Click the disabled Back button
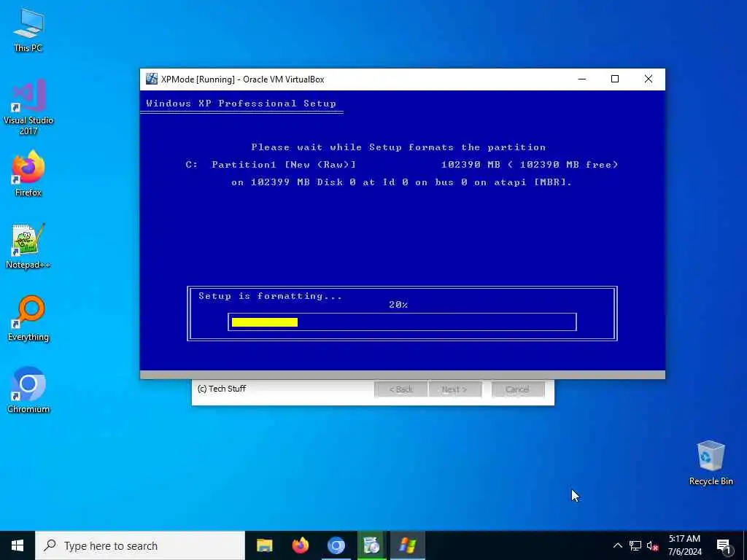The width and height of the screenshot is (747, 560). tap(400, 389)
